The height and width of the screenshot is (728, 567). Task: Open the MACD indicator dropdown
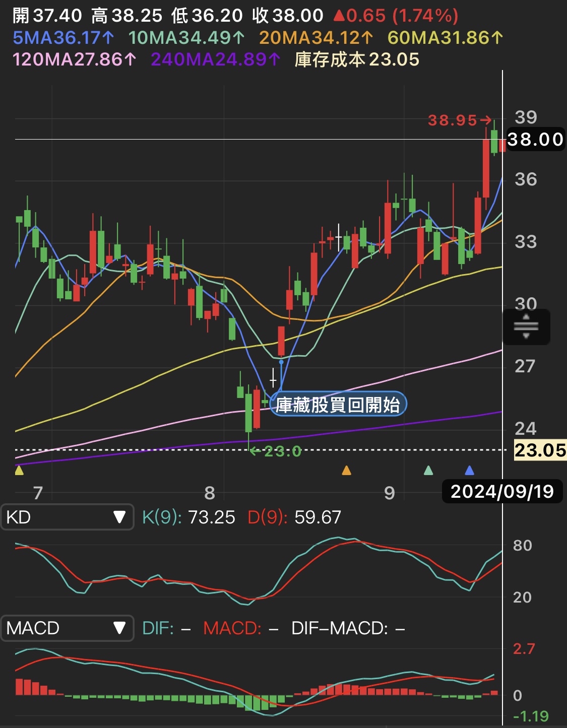click(67, 628)
